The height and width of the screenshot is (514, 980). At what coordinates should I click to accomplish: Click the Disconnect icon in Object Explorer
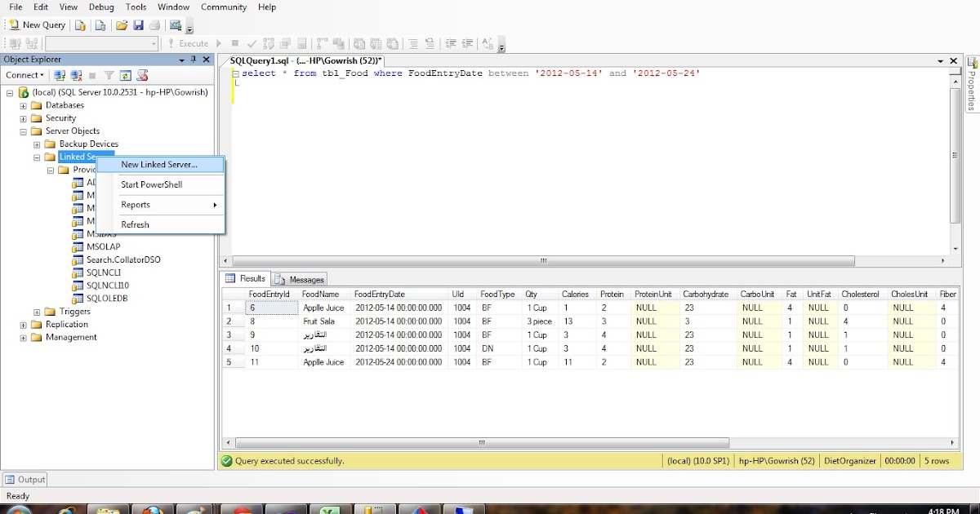[x=76, y=75]
